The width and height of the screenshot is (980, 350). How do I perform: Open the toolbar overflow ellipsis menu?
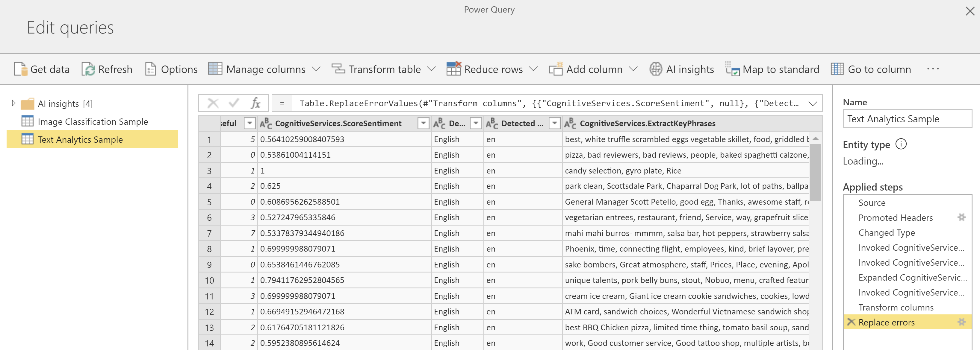click(x=933, y=69)
